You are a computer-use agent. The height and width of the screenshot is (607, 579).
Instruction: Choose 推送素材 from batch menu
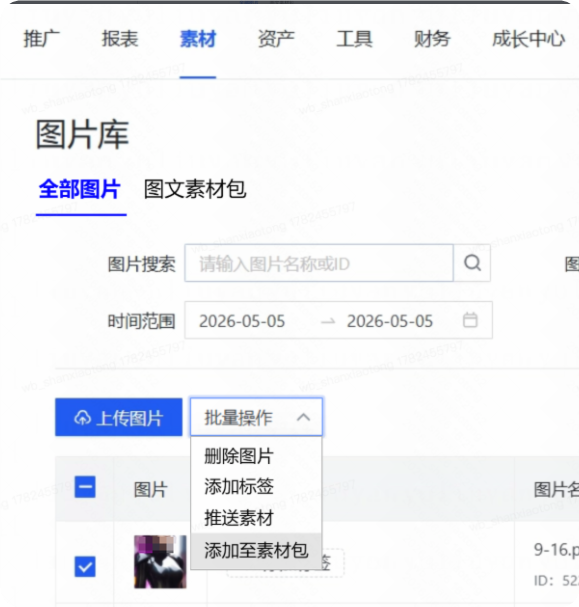(256, 518)
